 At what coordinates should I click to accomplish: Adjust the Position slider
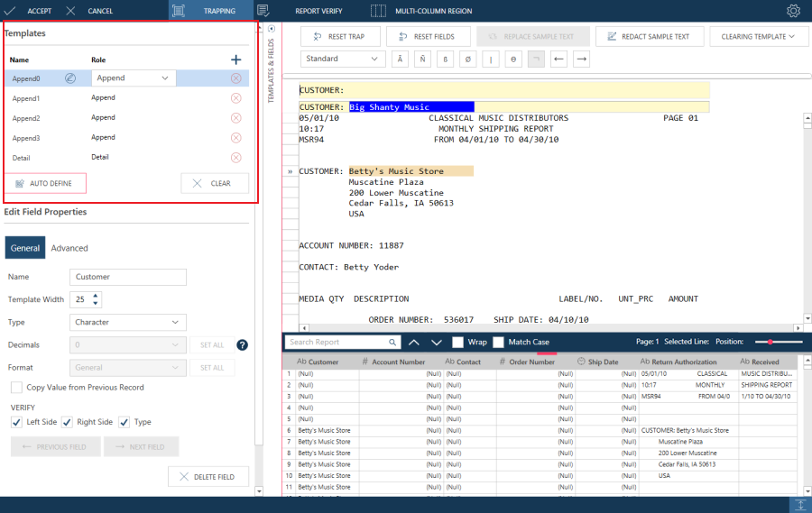772,343
